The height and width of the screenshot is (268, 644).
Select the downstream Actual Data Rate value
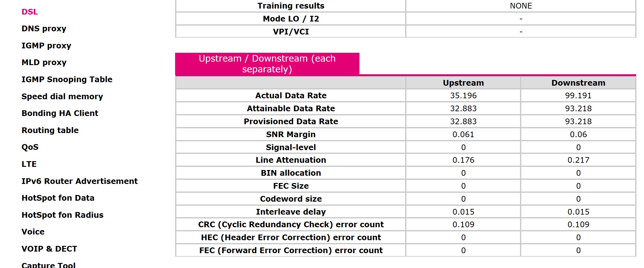click(578, 95)
